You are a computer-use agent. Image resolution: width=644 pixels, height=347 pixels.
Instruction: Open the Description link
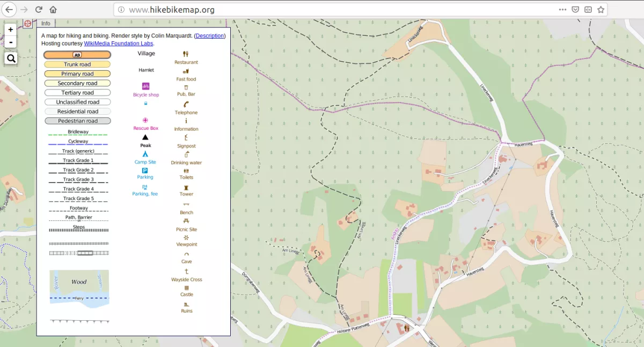[209, 35]
